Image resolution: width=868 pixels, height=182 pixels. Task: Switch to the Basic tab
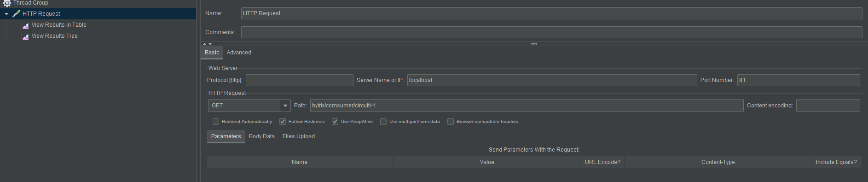(212, 53)
